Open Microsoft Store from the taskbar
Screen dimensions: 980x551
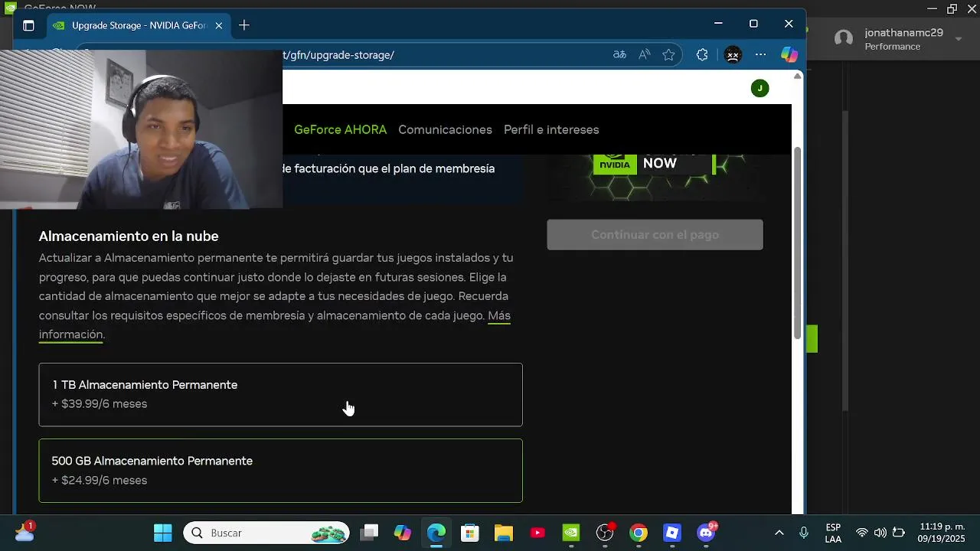(470, 533)
